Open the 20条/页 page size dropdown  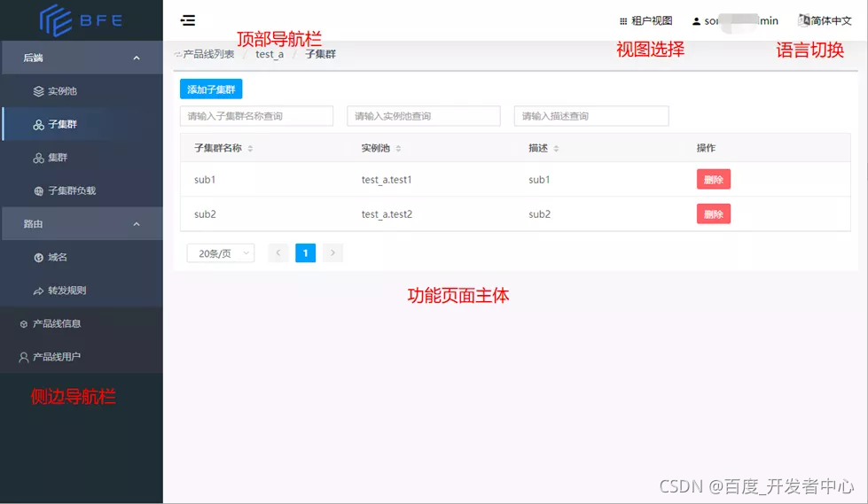(x=220, y=253)
